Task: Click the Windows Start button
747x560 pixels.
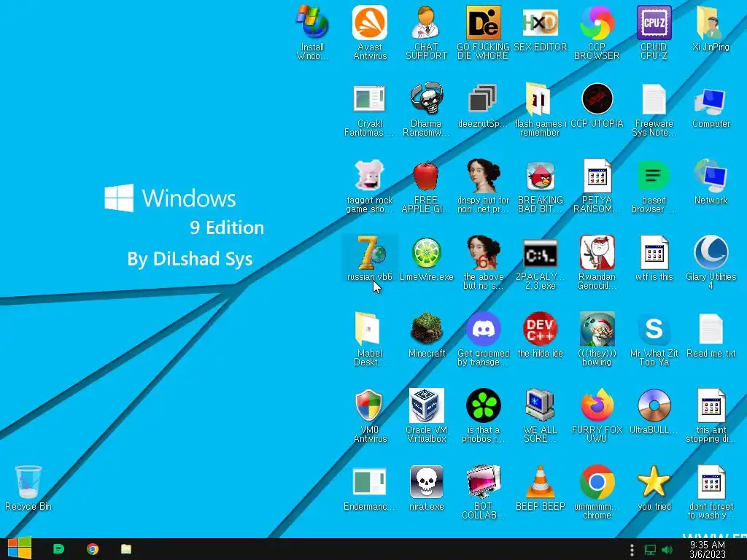Action: tap(20, 549)
